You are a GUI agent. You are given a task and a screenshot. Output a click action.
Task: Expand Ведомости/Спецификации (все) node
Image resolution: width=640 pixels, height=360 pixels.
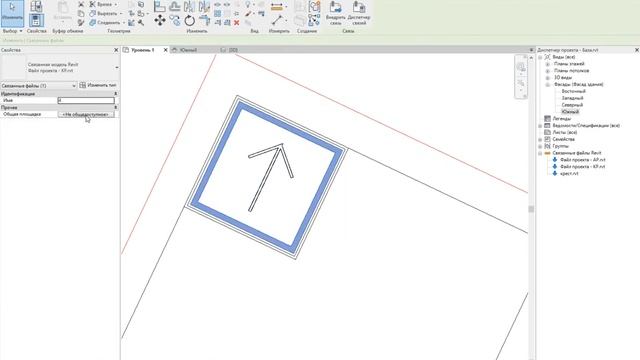(540, 126)
